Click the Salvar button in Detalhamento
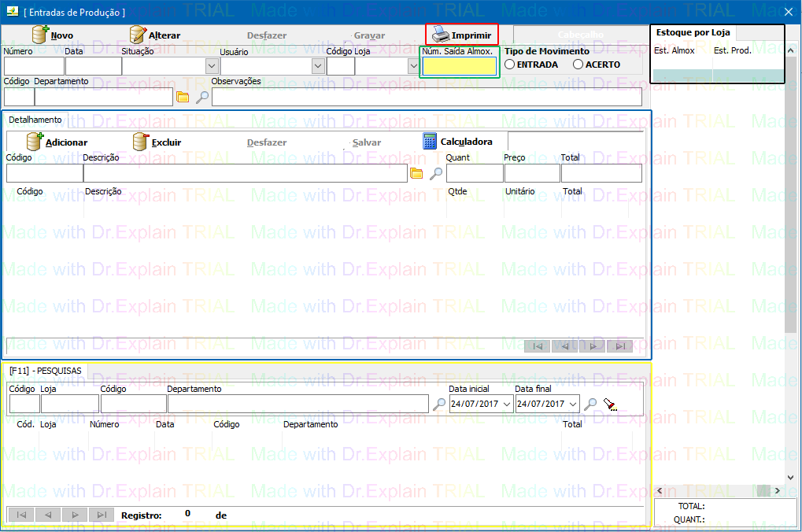 [x=366, y=142]
